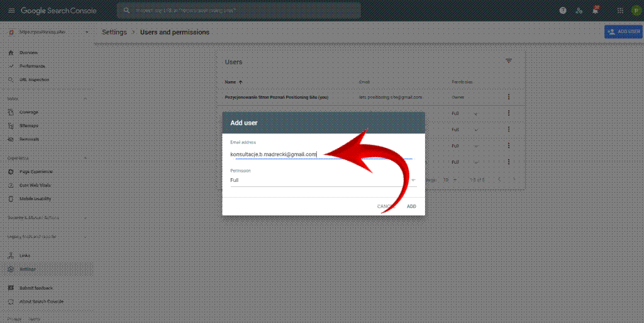Click the URL inspection search field

click(238, 11)
